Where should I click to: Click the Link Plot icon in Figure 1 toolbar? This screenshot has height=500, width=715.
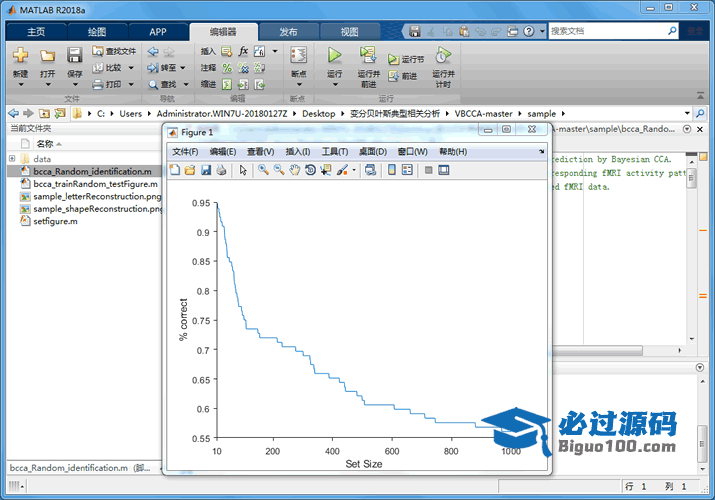(x=370, y=170)
